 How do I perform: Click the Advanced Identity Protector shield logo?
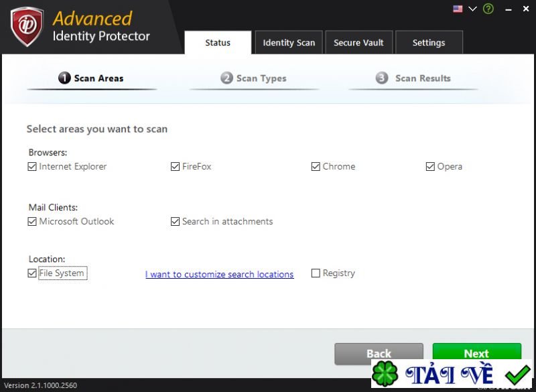27,27
